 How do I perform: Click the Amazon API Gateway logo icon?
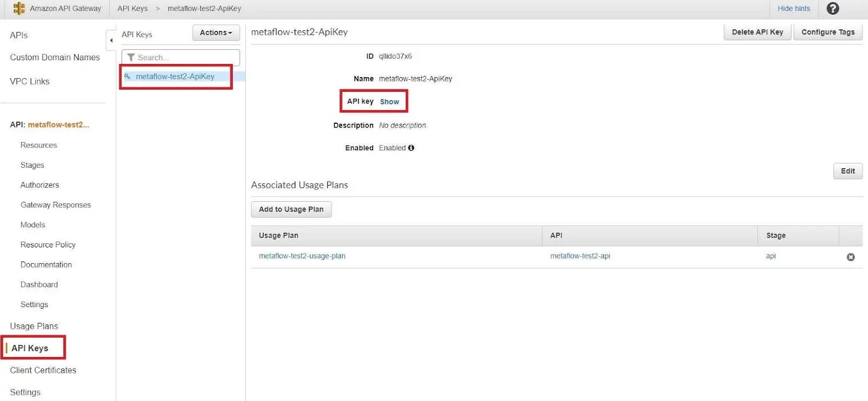(x=19, y=8)
